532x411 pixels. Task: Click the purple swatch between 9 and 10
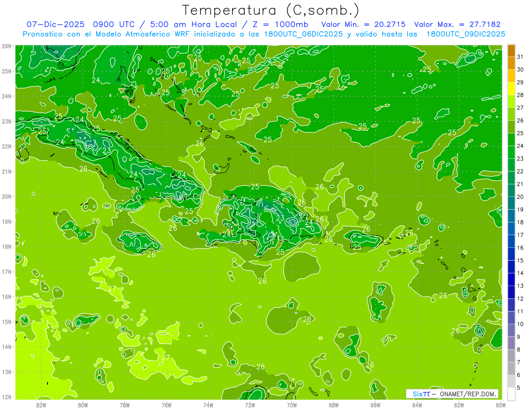[x=511, y=330]
